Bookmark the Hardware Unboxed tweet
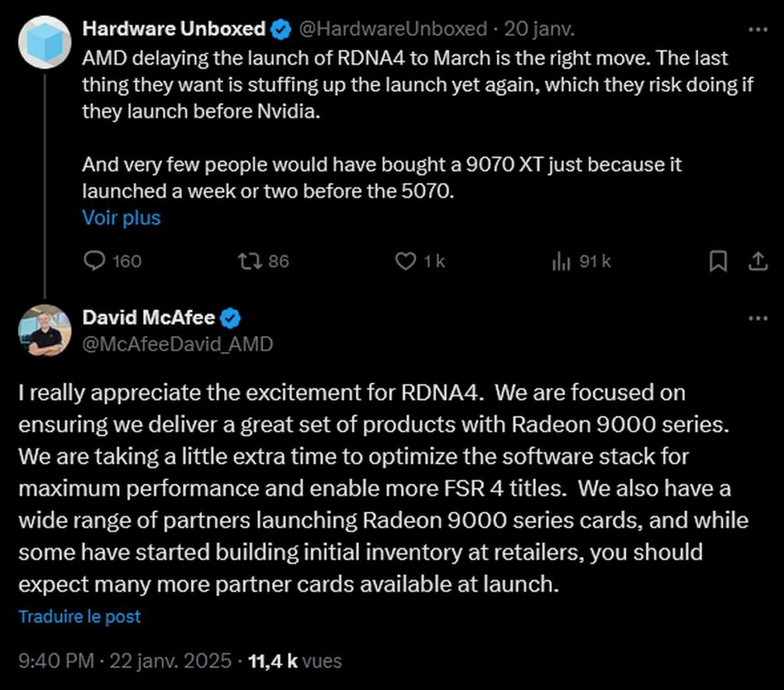The height and width of the screenshot is (690, 784). click(718, 261)
